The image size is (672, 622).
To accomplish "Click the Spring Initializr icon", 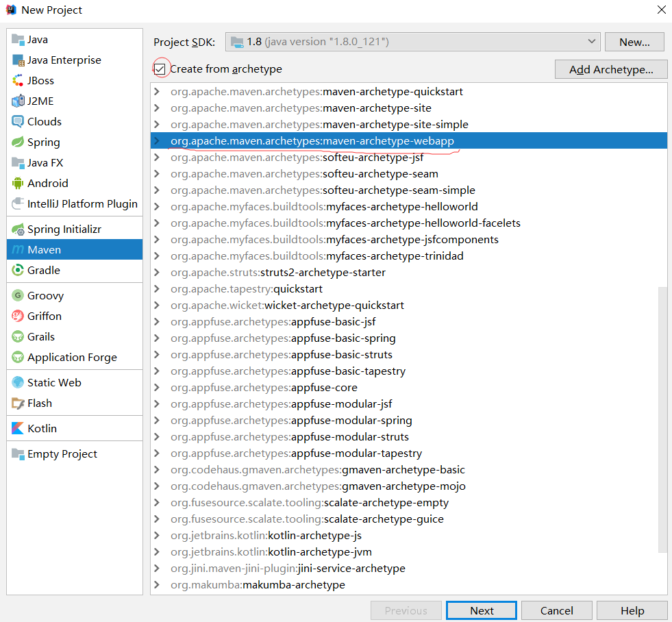I will 18,229.
